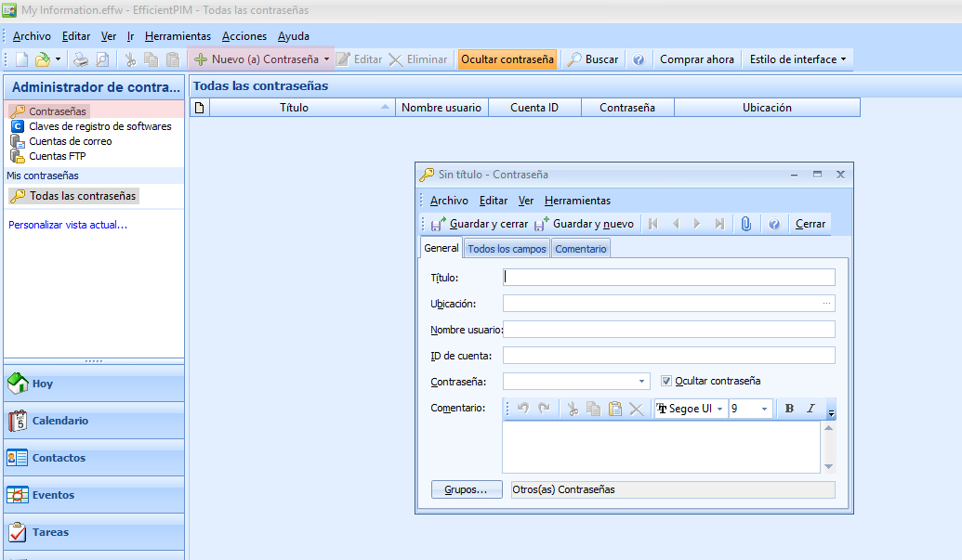Image resolution: width=962 pixels, height=560 pixels.
Task: Click the new blank file icon in main toolbar
Action: pos(22,59)
